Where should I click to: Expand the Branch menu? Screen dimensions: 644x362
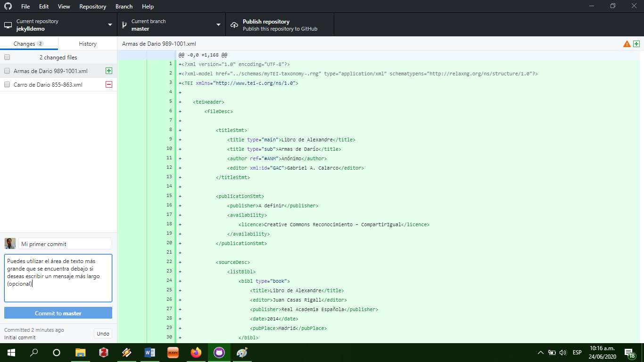(124, 6)
